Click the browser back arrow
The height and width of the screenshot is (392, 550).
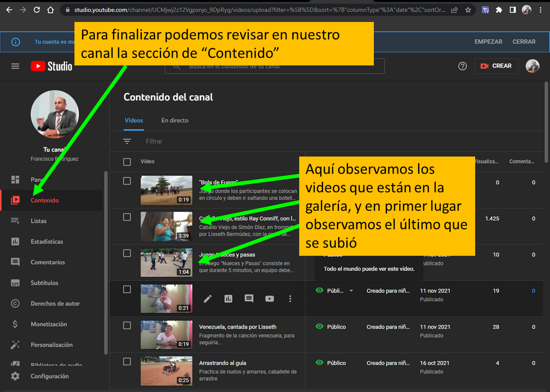(9, 10)
